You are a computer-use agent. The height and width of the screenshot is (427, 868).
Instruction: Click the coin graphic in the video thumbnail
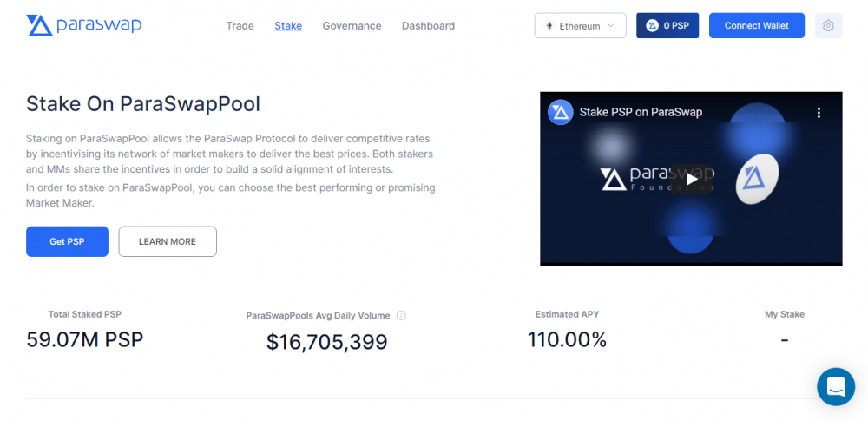[x=757, y=177]
